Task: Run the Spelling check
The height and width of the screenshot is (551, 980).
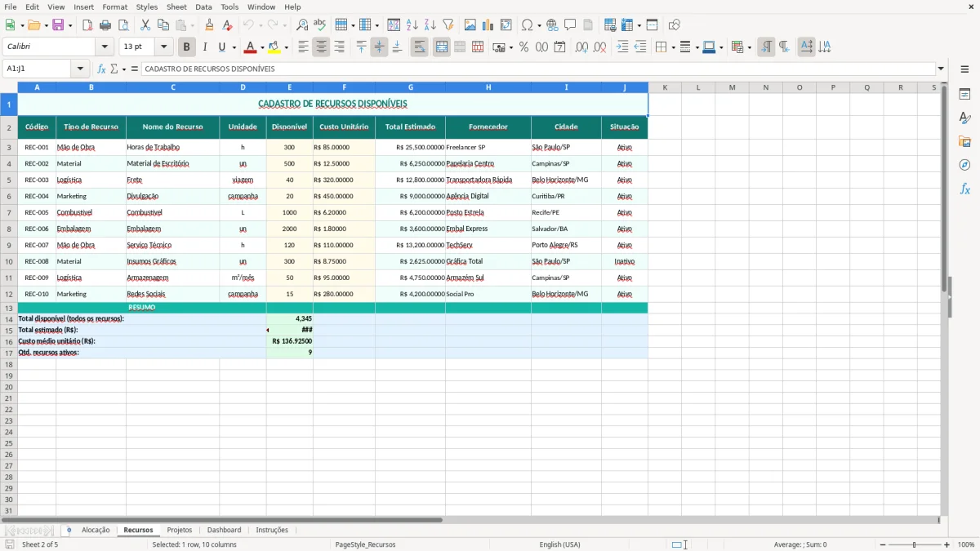Action: pos(320,25)
